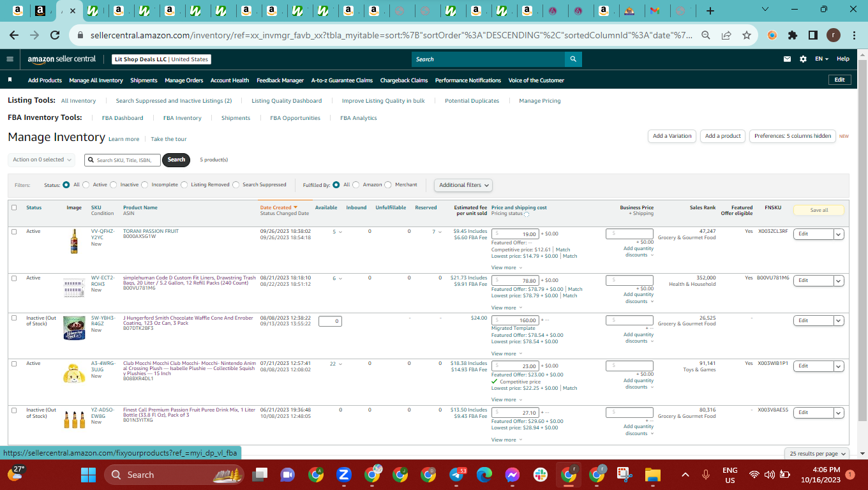868x490 pixels.
Task: Open Messenger from the taskbar
Action: [513, 475]
